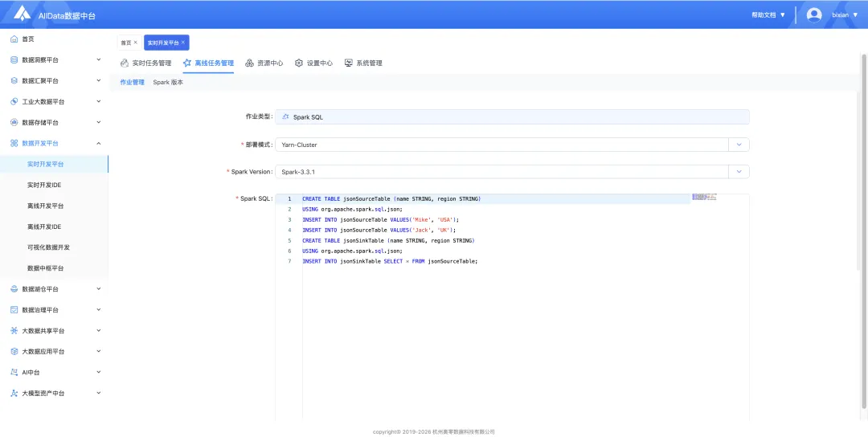Open the bixian user dropdown

click(x=845, y=15)
